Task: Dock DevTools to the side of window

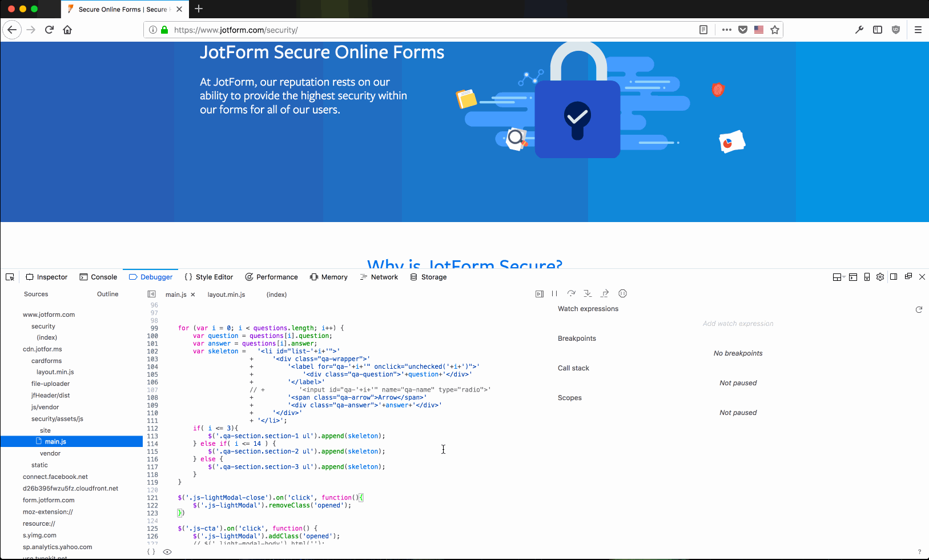Action: coord(894,277)
